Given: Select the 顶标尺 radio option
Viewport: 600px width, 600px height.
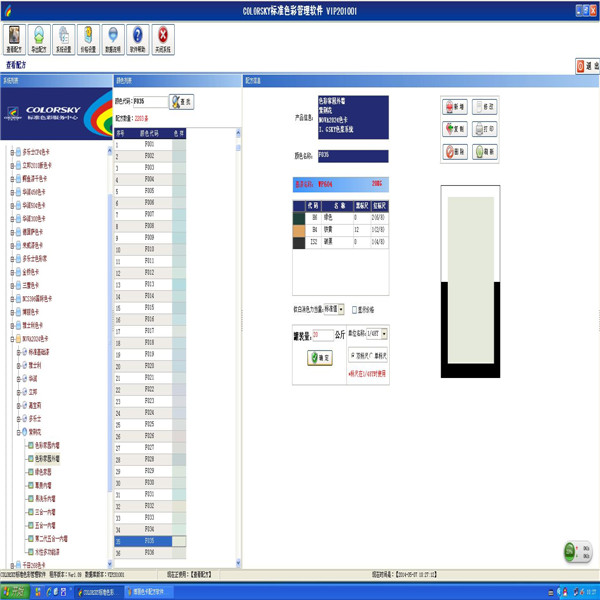Looking at the screenshot, I should pos(351,354).
